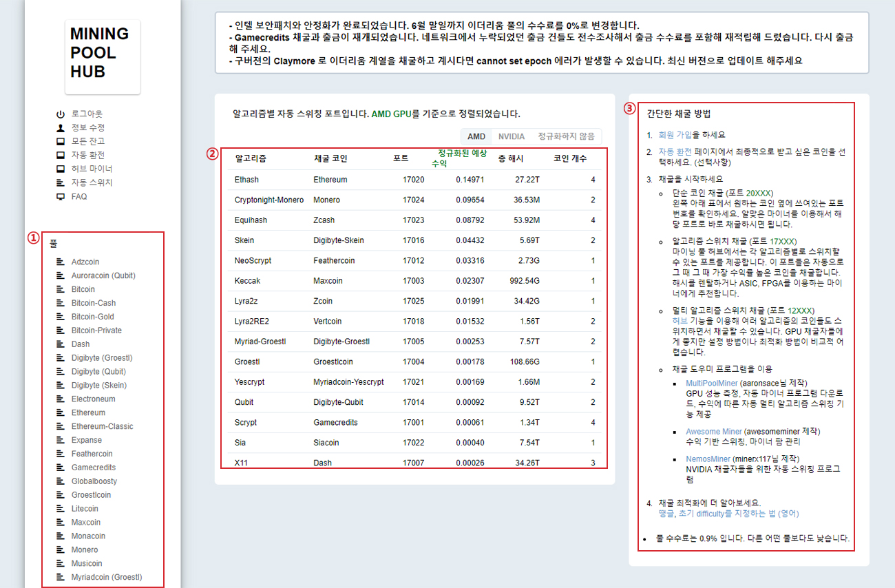Screen dimensions: 895x588
Task: Open the Myriadcoin (Groestl) pool
Action: [x=107, y=578]
